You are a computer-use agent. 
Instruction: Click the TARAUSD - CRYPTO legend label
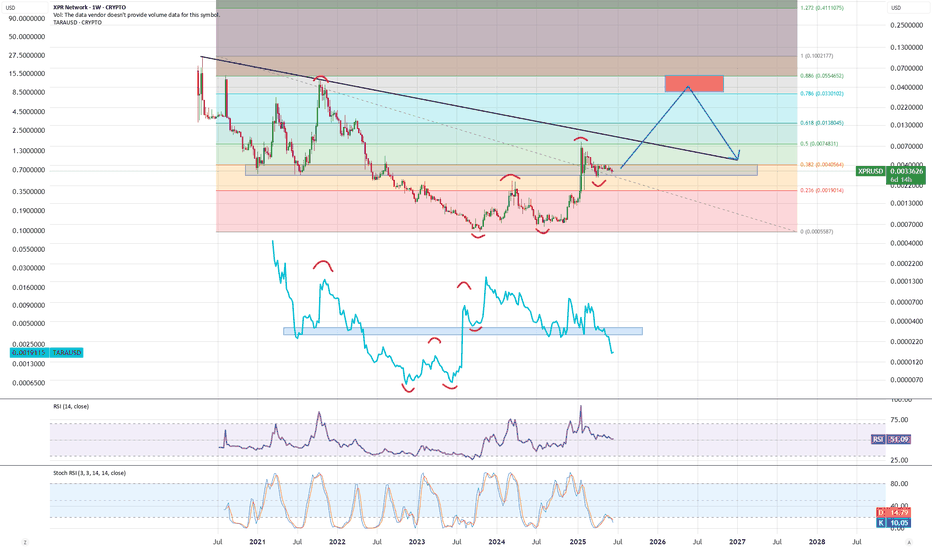pos(77,23)
